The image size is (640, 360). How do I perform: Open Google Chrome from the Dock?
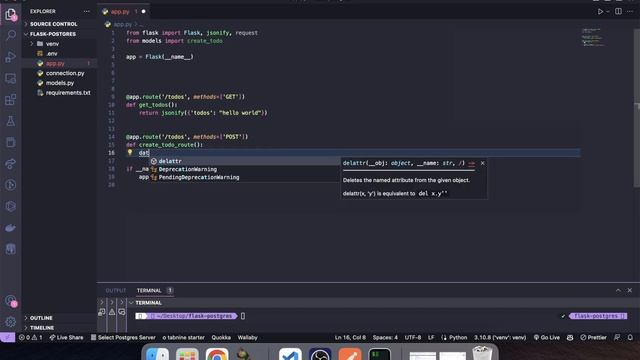217,354
